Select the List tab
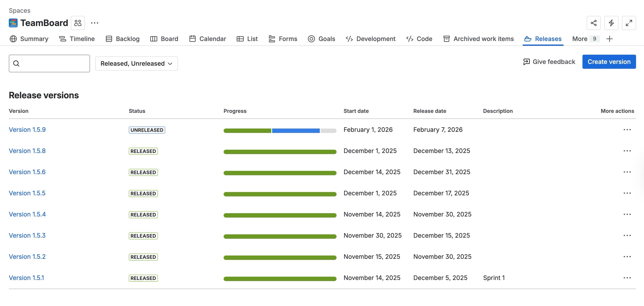 point(247,39)
